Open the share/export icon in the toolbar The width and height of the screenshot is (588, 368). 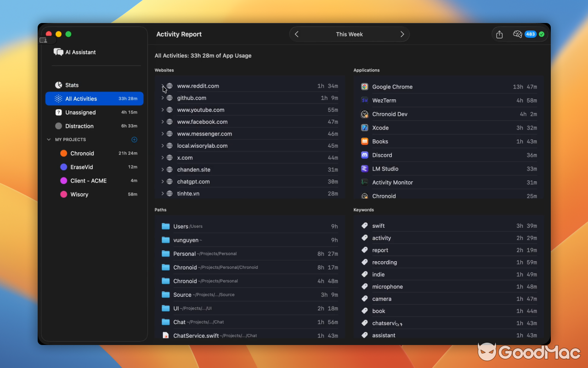tap(499, 34)
